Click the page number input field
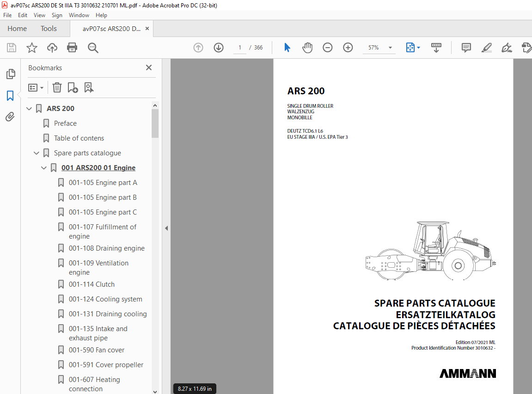Image resolution: width=532 pixels, height=394 pixels. point(239,48)
